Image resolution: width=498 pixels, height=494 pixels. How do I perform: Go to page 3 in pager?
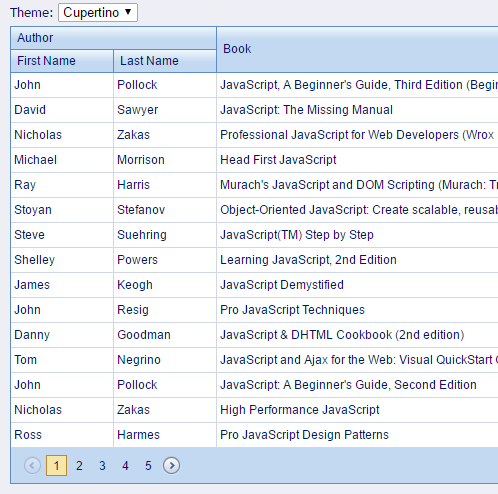(102, 465)
